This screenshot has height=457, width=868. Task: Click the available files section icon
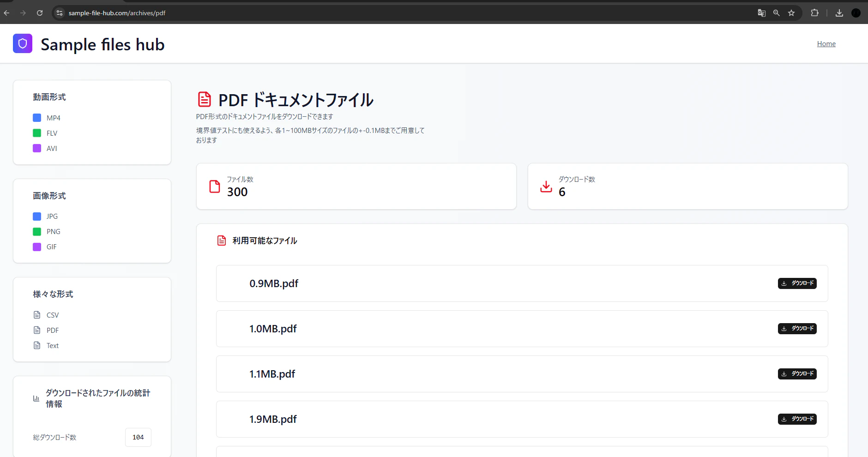tap(222, 241)
